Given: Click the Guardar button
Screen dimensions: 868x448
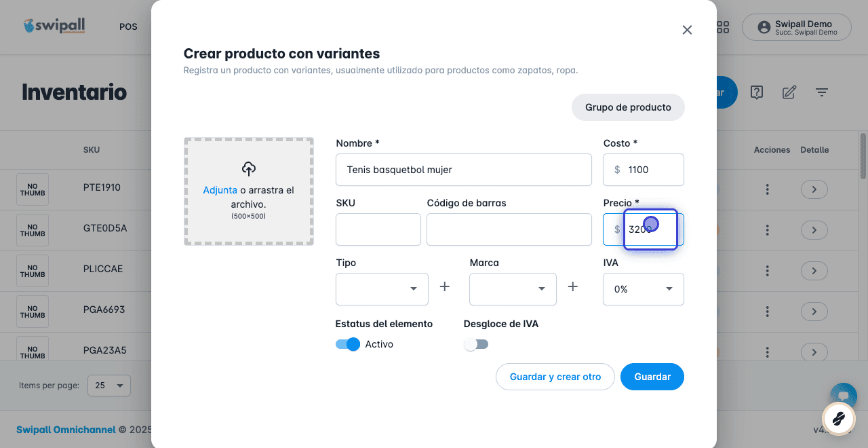Looking at the screenshot, I should [652, 377].
